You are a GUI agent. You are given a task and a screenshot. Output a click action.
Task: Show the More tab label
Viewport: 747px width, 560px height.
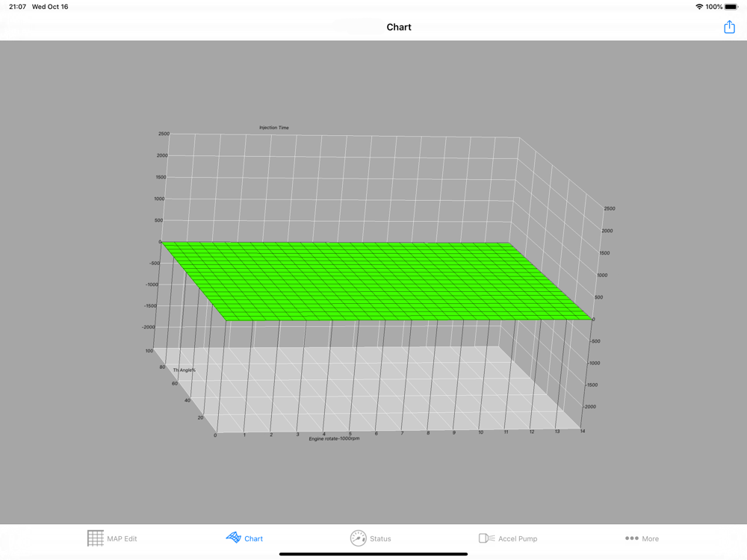651,538
